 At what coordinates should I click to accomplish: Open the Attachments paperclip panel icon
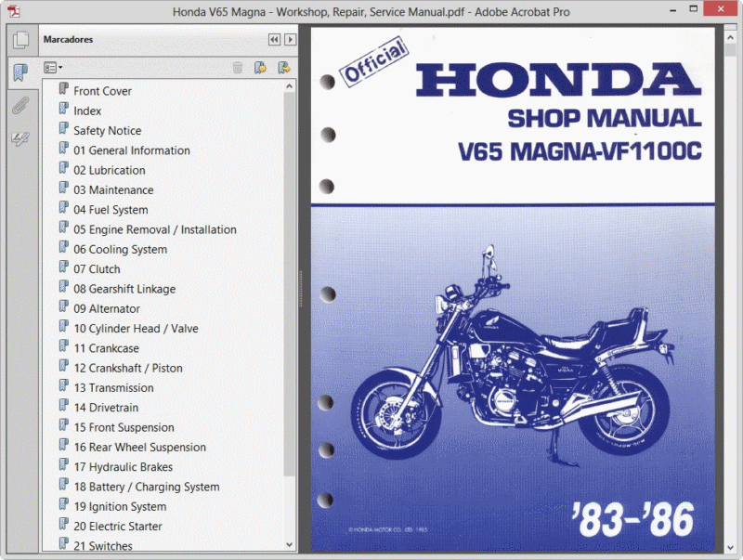[20, 105]
